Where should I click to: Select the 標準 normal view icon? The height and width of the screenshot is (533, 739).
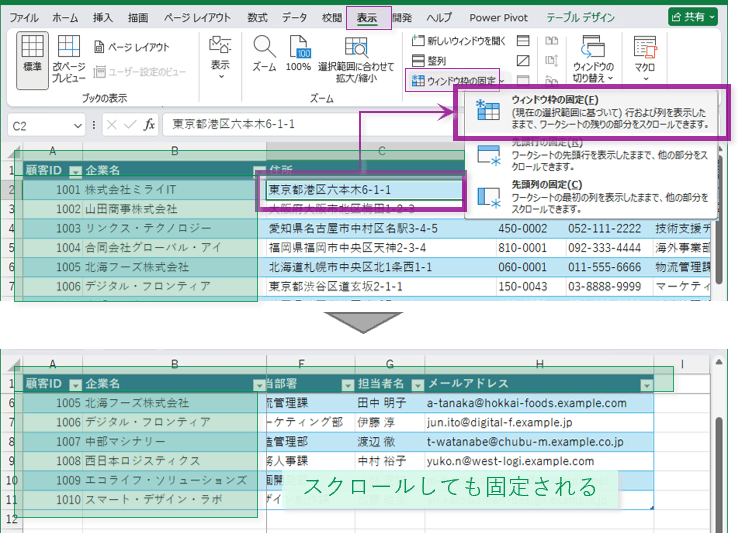(32, 60)
